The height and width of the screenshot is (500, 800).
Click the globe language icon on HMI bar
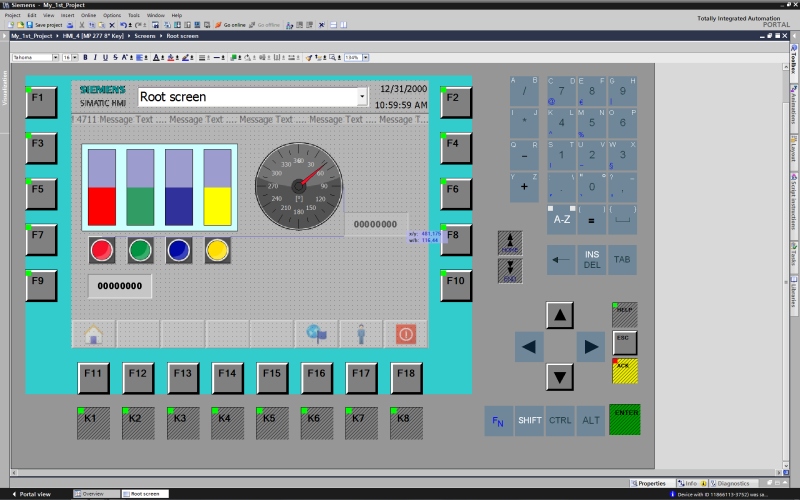click(x=316, y=334)
